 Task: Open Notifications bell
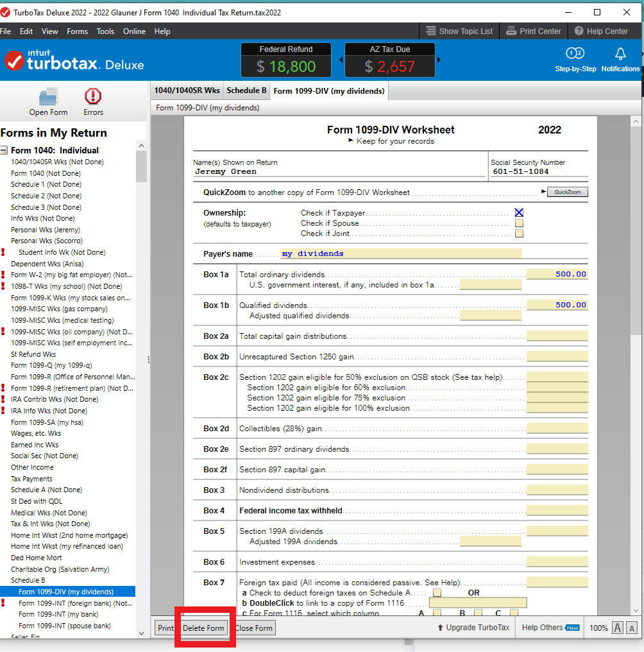[620, 60]
